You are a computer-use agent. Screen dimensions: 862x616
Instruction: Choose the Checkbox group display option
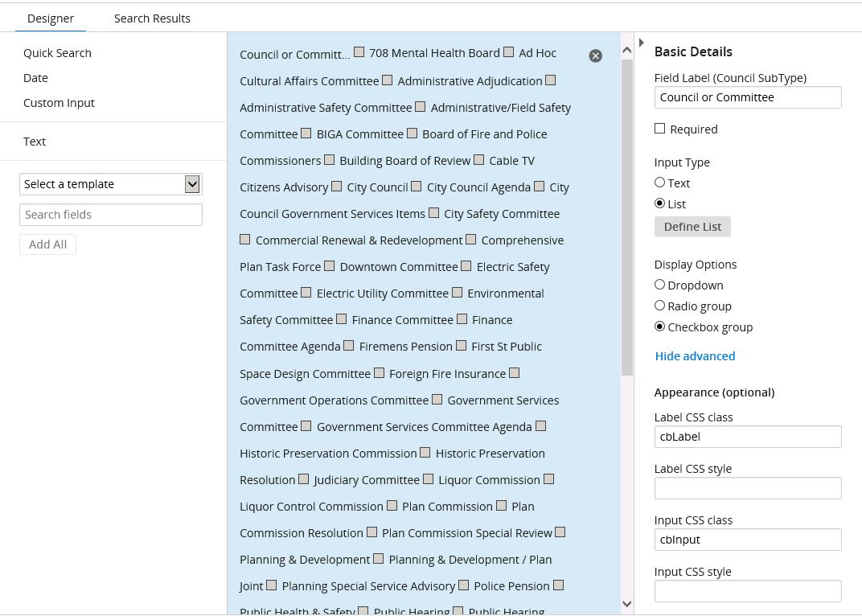point(659,326)
